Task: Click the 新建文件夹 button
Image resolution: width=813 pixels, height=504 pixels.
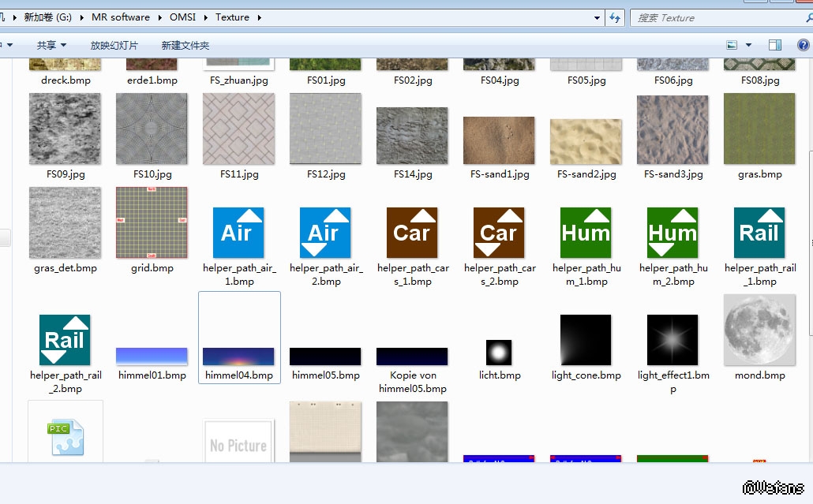Action: coord(185,46)
